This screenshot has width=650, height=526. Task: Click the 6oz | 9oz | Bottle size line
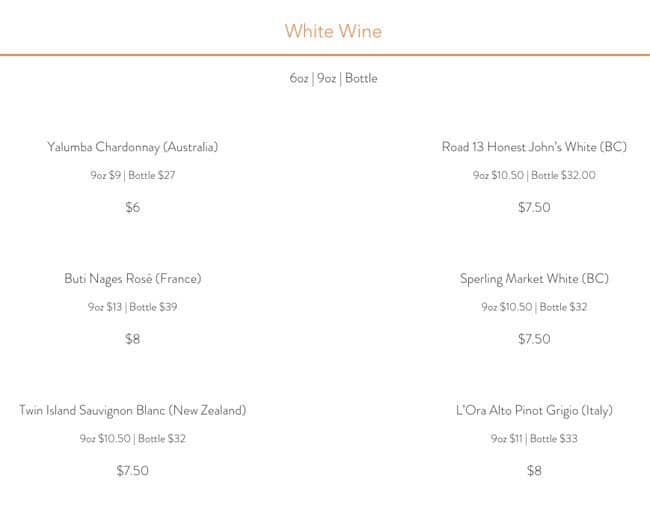(x=333, y=78)
